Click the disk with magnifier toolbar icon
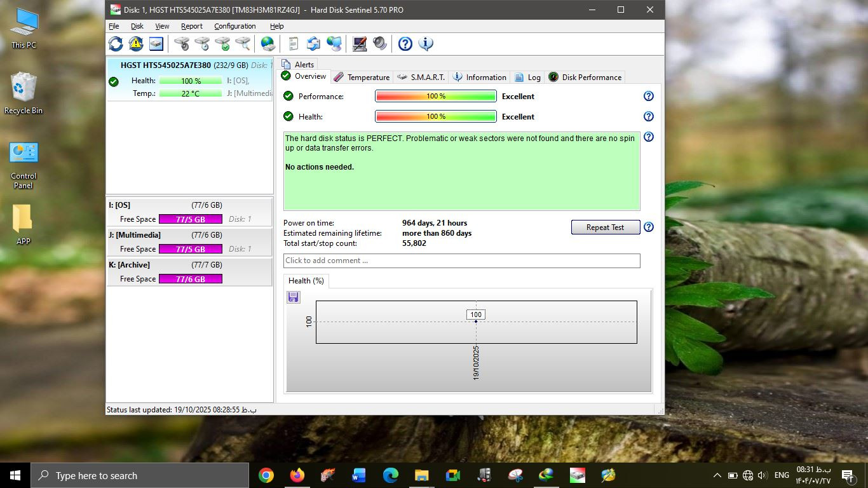Screen dimensions: 868x488 click(243, 44)
